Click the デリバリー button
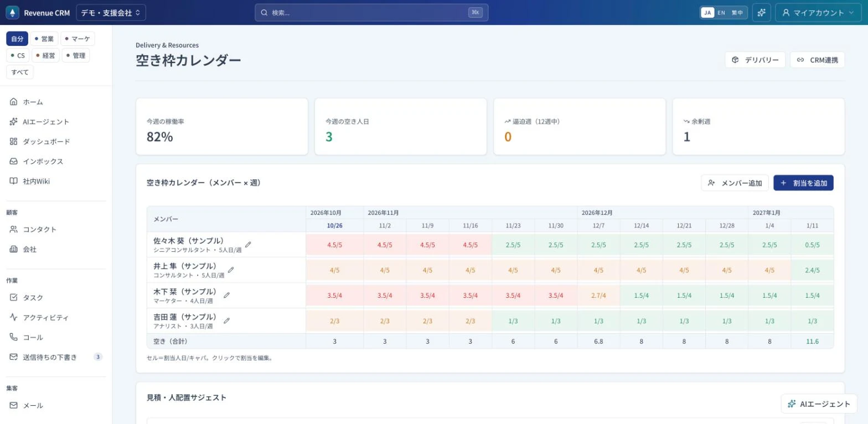868x424 pixels. (755, 60)
